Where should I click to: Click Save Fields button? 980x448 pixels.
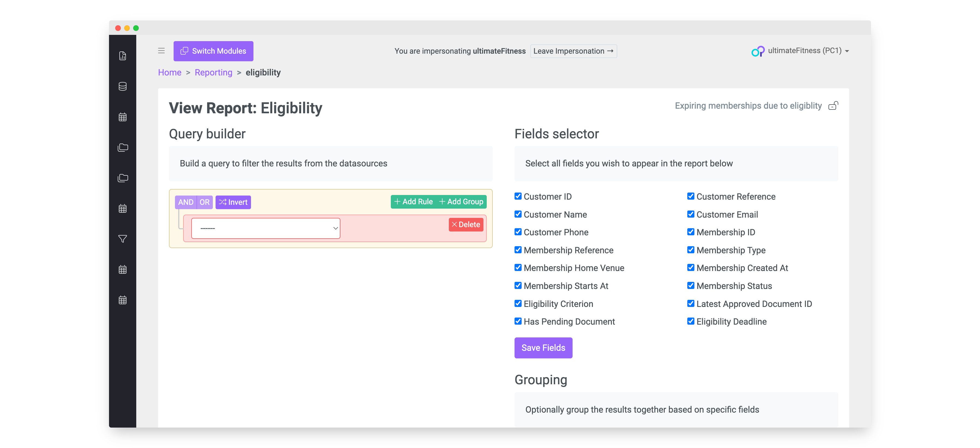(543, 348)
